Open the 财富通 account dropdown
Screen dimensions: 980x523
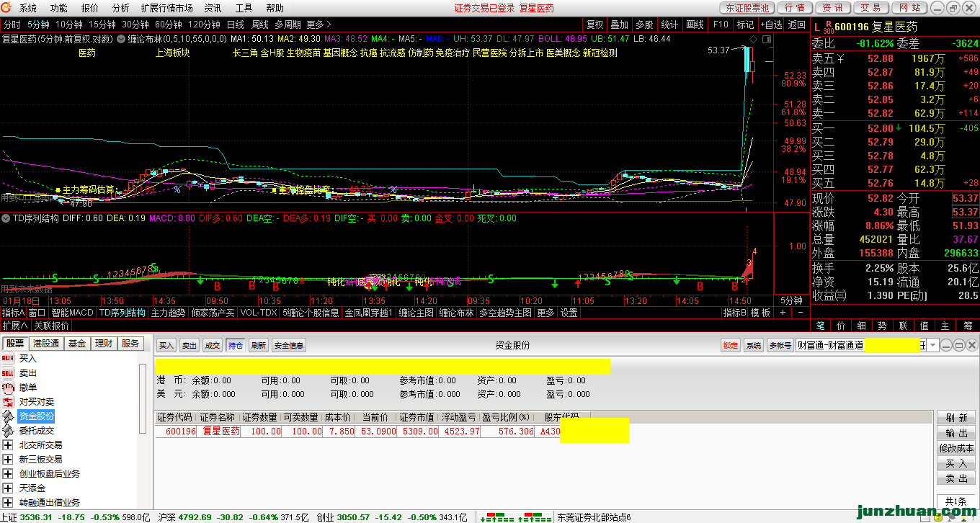coord(934,345)
